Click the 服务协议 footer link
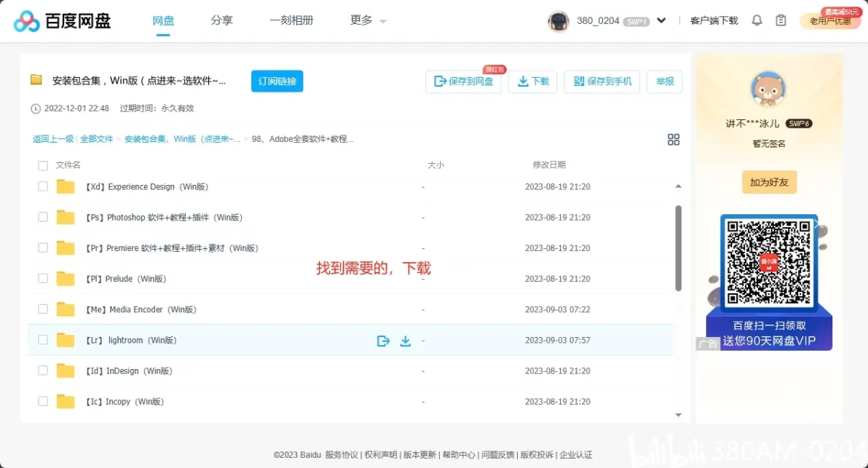This screenshot has width=868, height=468. [x=342, y=455]
